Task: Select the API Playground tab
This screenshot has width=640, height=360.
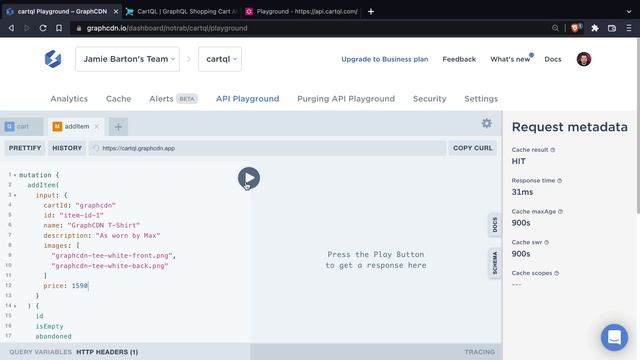Action: (x=247, y=99)
